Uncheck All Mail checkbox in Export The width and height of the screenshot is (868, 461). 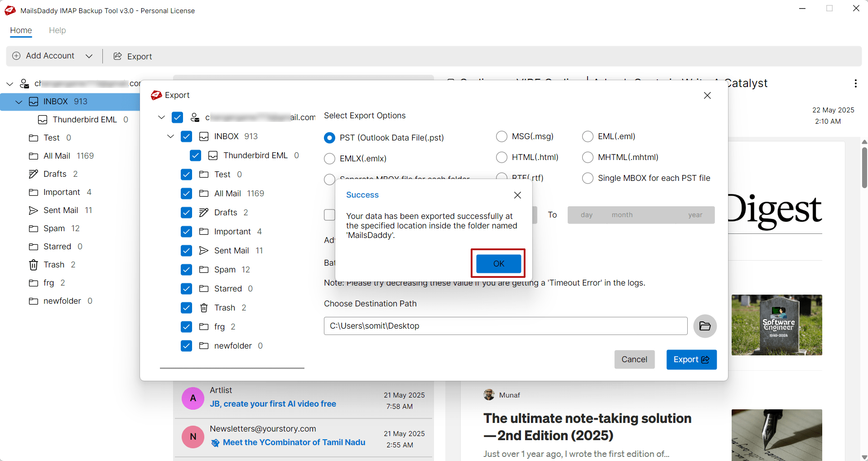point(186,194)
